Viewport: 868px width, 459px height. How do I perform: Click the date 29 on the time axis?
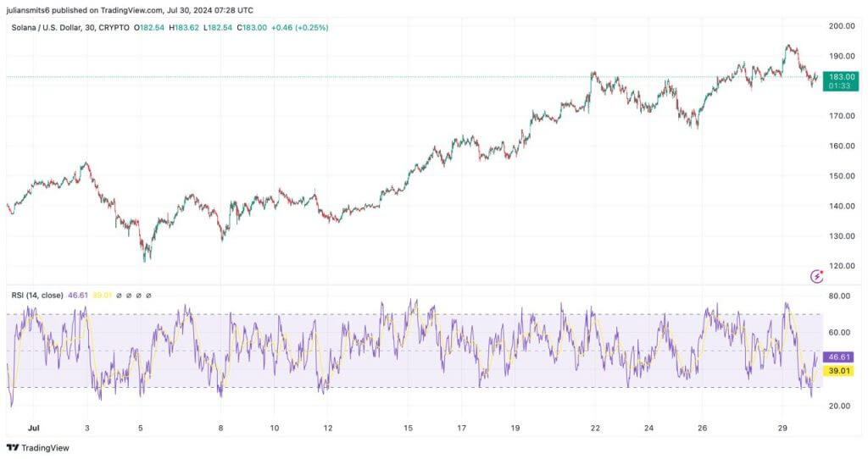coord(782,428)
